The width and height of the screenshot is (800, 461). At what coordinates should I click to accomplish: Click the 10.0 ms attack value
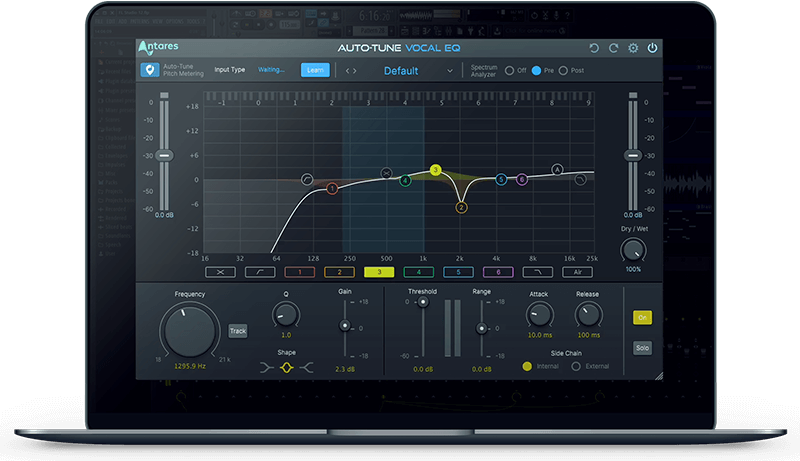pyautogui.click(x=540, y=335)
